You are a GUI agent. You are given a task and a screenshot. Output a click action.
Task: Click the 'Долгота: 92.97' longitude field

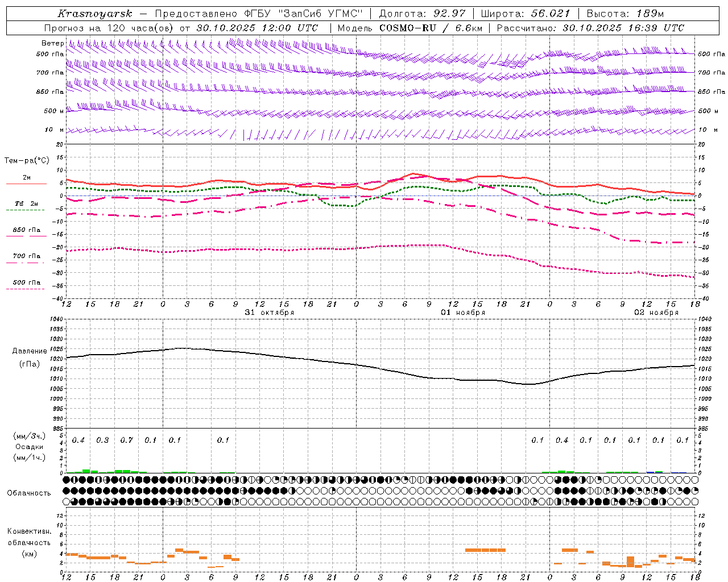(422, 14)
